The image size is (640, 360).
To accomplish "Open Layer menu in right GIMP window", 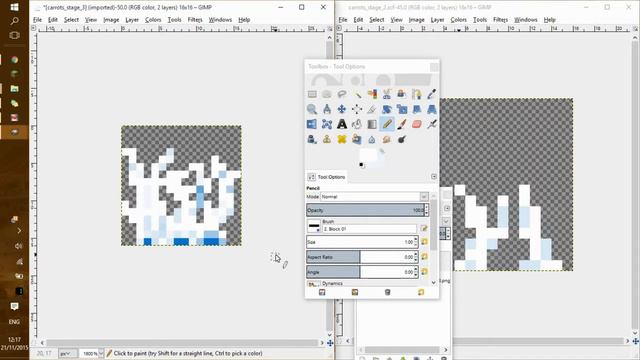I will tap(437, 20).
